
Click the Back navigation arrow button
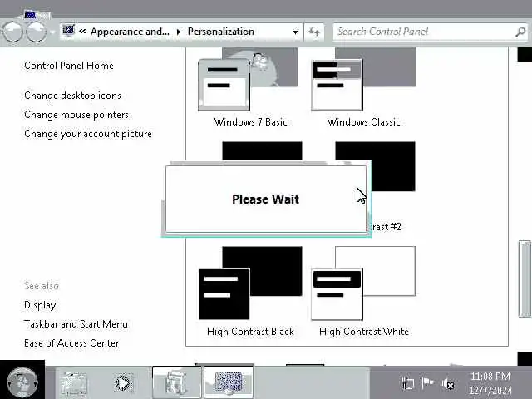pos(12,32)
